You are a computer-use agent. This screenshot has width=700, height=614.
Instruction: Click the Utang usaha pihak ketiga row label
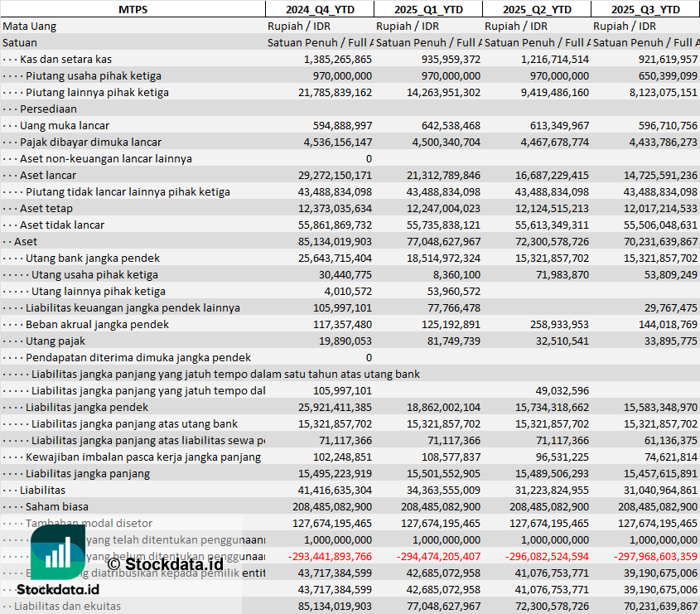click(94, 274)
